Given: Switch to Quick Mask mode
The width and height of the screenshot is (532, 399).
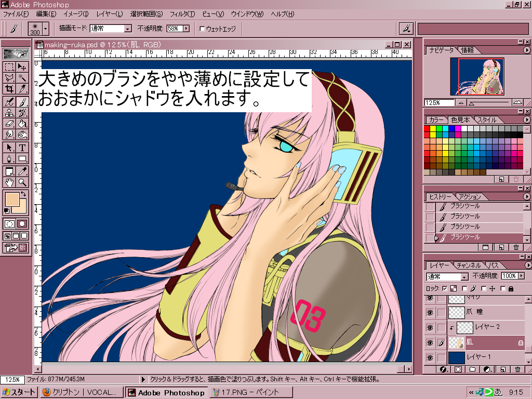Looking at the screenshot, I should [22, 224].
